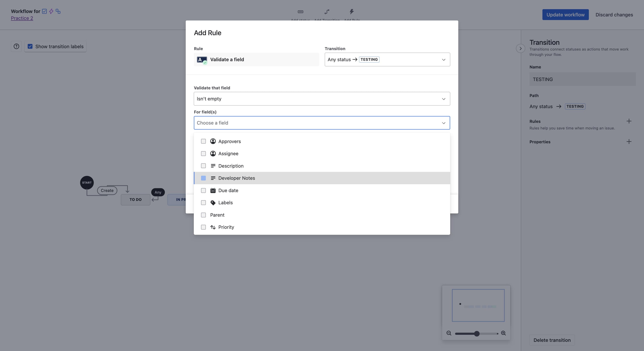The height and width of the screenshot is (351, 644).
Task: Click the transition Name field TESTING
Action: point(582,79)
